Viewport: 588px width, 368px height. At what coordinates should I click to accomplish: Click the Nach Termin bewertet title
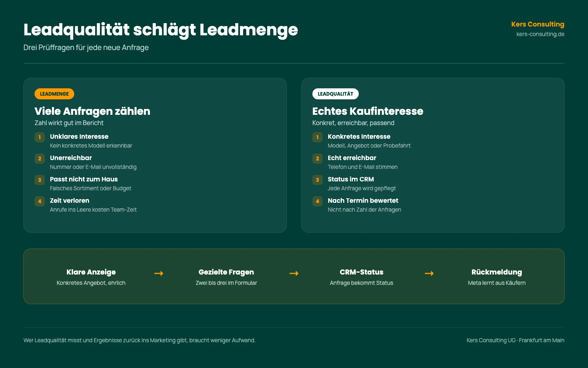click(363, 201)
